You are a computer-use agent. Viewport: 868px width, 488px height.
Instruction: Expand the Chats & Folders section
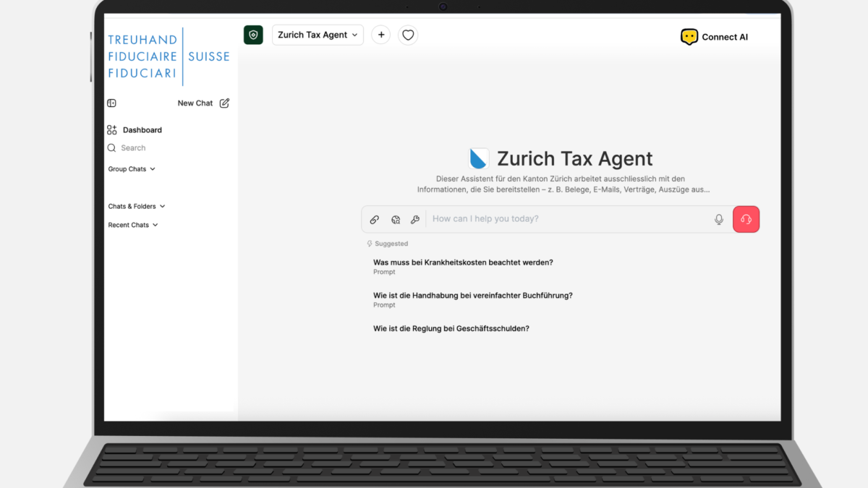click(x=137, y=206)
